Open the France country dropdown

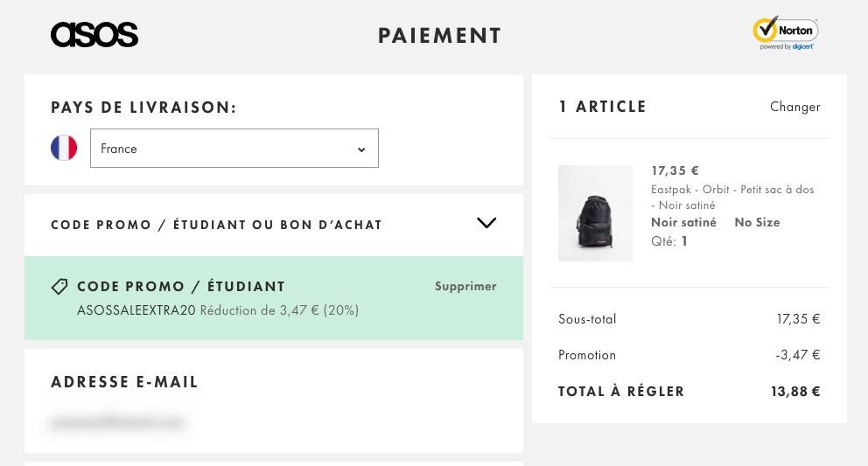click(234, 149)
